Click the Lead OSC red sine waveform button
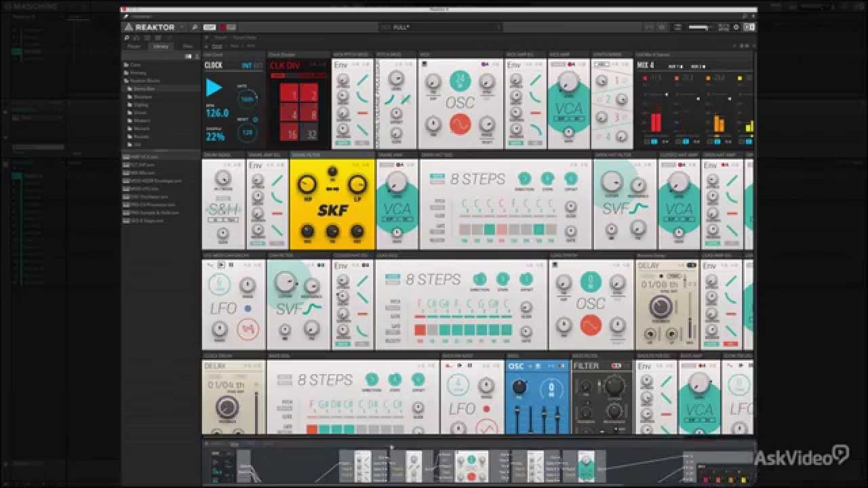The height and width of the screenshot is (488, 868). coord(590,326)
